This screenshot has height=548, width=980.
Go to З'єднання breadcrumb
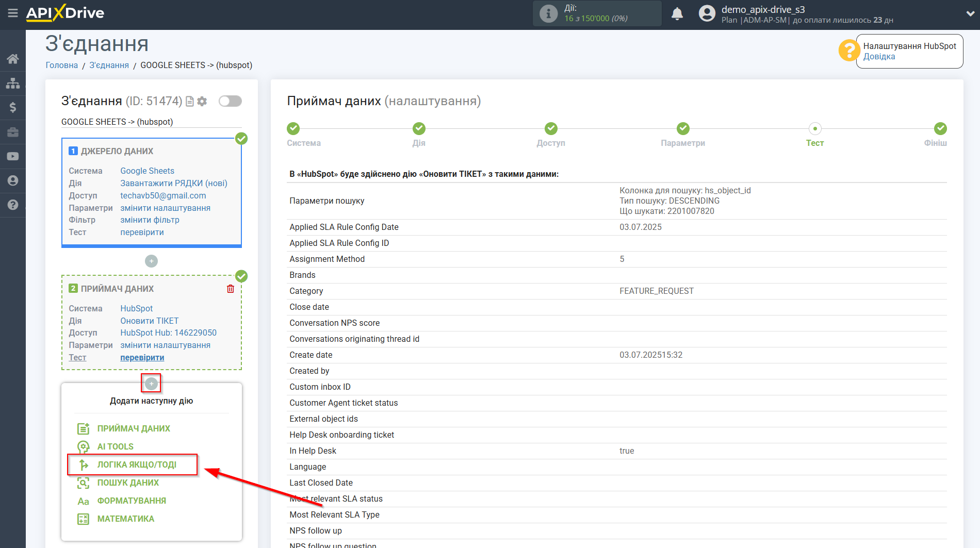109,65
